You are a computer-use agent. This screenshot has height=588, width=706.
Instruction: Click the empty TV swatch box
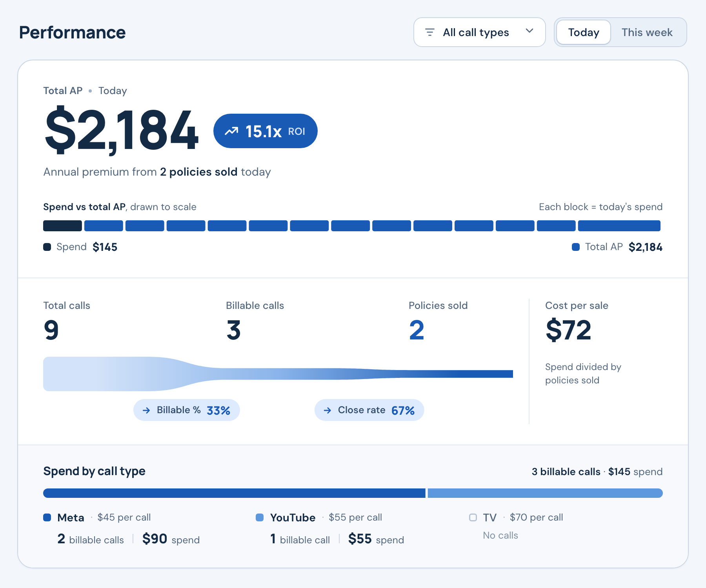point(473,517)
